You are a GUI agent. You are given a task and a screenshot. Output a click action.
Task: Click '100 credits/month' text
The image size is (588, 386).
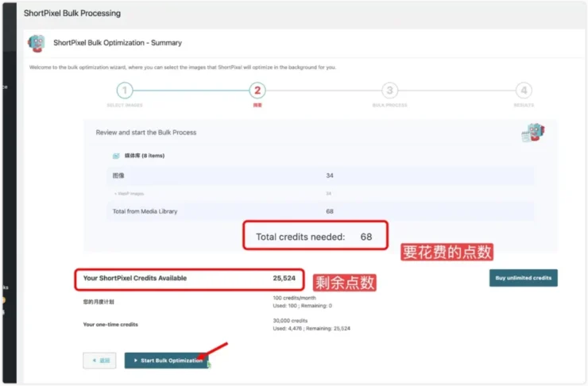pyautogui.click(x=294, y=298)
